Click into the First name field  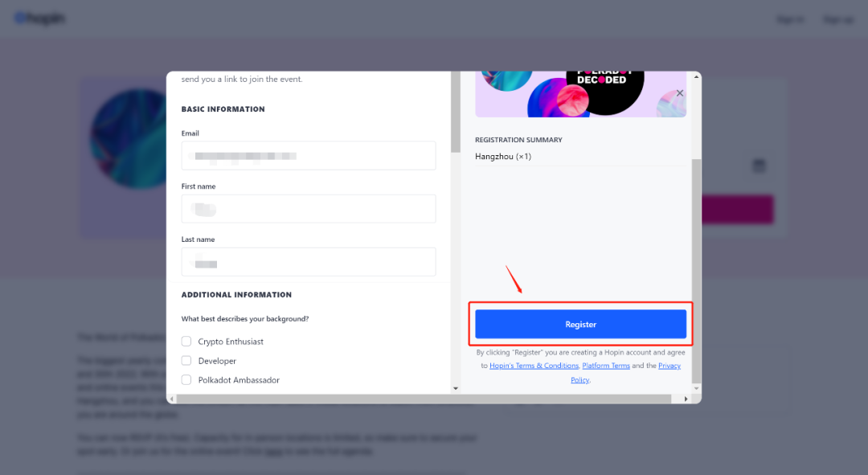(309, 209)
